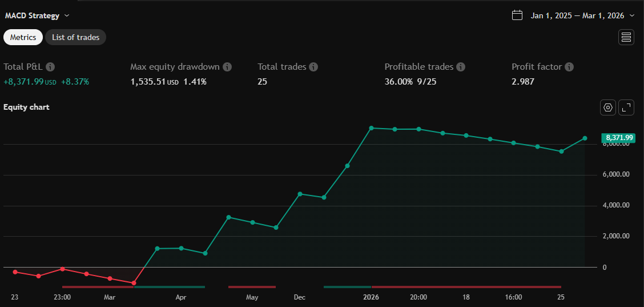The width and height of the screenshot is (644, 307).
Task: Click the peak equity point above 2026
Action: (371, 128)
